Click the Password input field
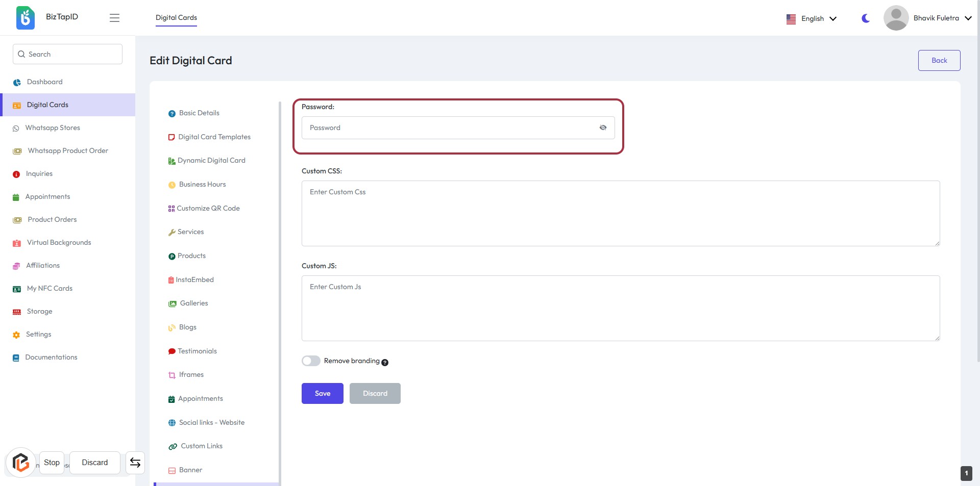This screenshot has width=980, height=486. coord(449,127)
